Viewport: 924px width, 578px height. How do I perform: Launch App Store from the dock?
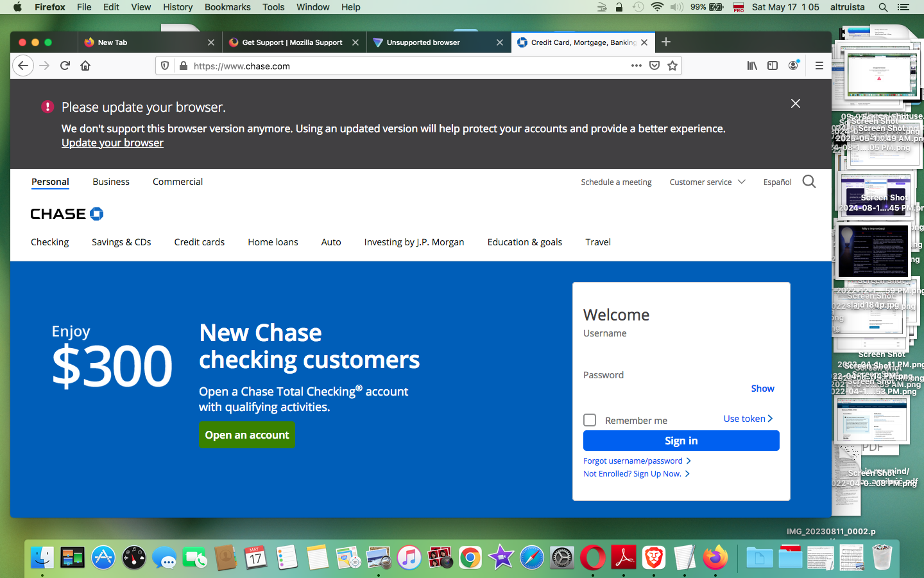click(x=103, y=557)
